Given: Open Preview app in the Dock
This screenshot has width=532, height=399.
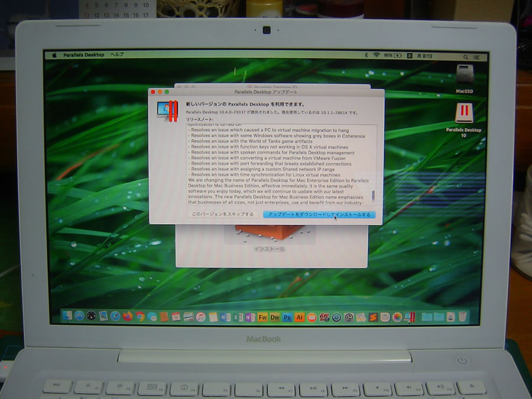Looking at the screenshot, I should pyautogui.click(x=103, y=316).
